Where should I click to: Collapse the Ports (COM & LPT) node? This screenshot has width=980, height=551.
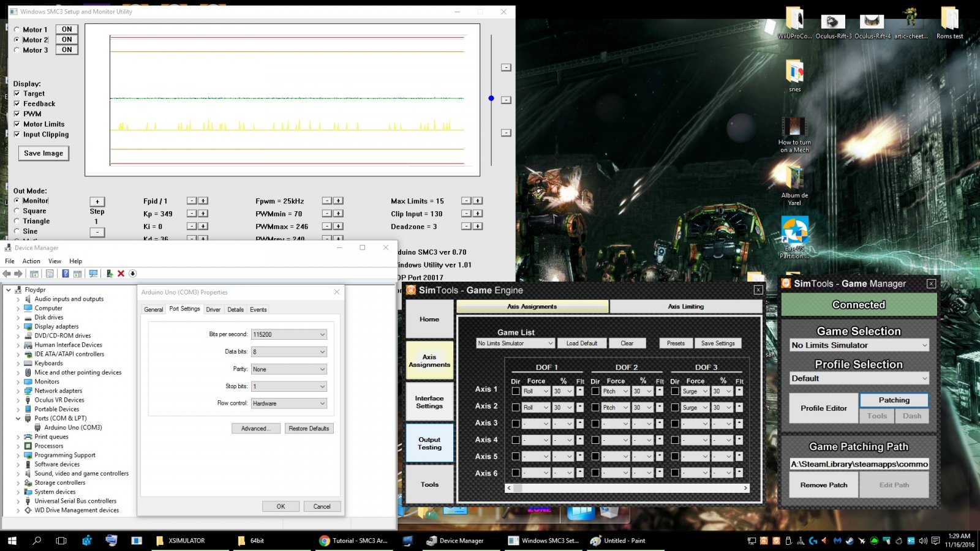(18, 419)
